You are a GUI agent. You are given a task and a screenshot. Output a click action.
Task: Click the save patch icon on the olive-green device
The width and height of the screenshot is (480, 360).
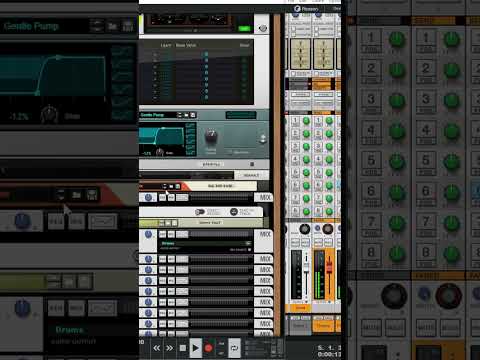(174, 223)
